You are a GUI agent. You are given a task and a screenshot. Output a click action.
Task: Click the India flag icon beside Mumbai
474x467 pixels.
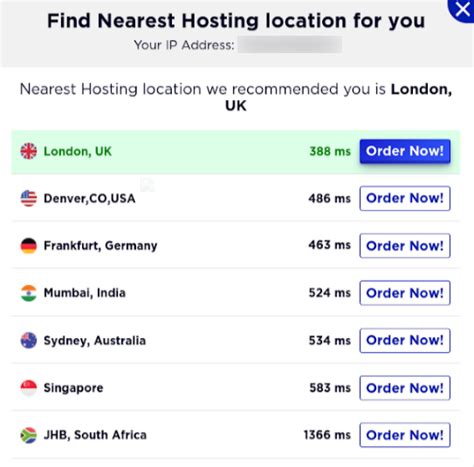click(x=29, y=293)
